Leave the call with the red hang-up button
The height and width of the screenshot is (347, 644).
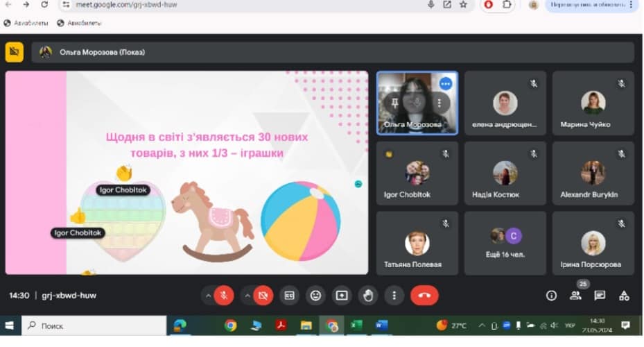tap(424, 296)
